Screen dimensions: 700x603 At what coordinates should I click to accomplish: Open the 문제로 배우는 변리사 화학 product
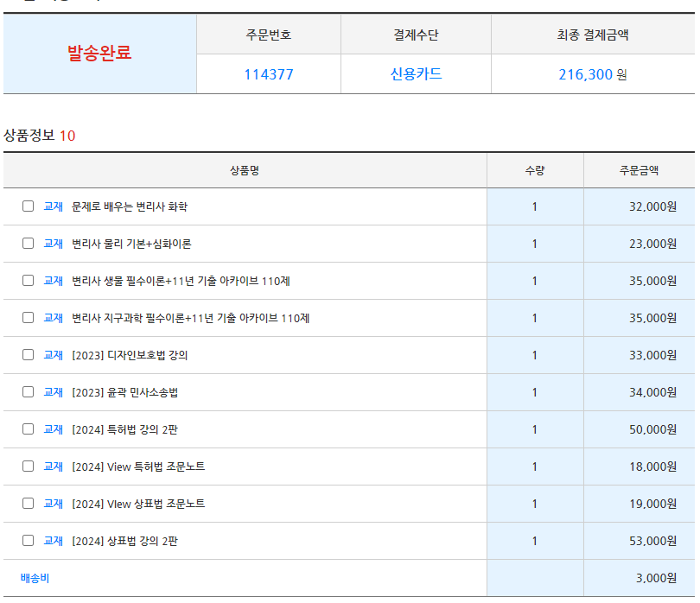(130, 206)
